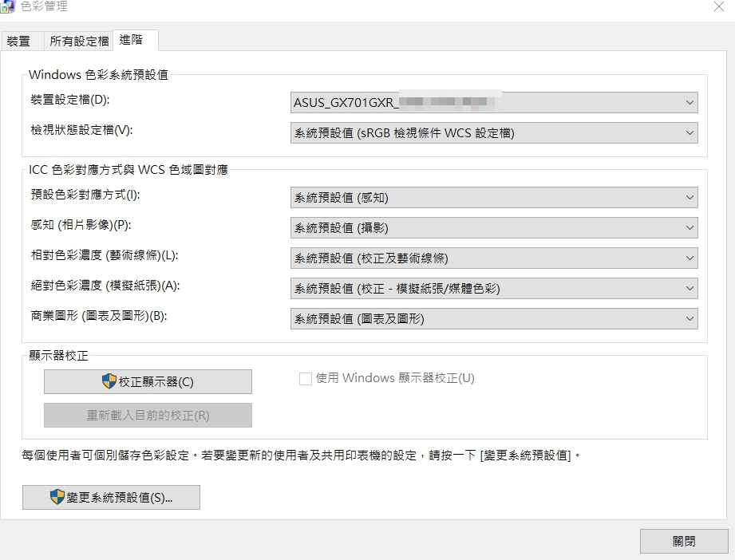Toggle 使用 Windows 顯示器校正 checkbox
Image resolution: width=735 pixels, height=560 pixels.
[x=305, y=379]
